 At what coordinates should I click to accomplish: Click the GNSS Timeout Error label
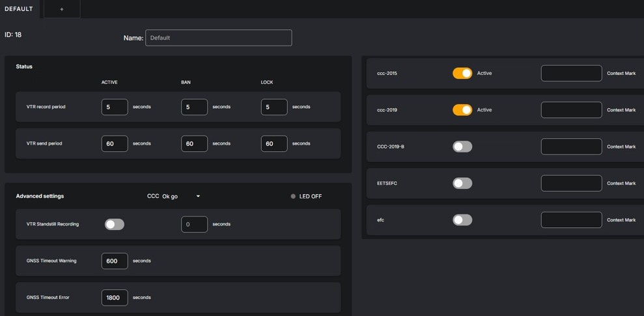[x=48, y=298]
